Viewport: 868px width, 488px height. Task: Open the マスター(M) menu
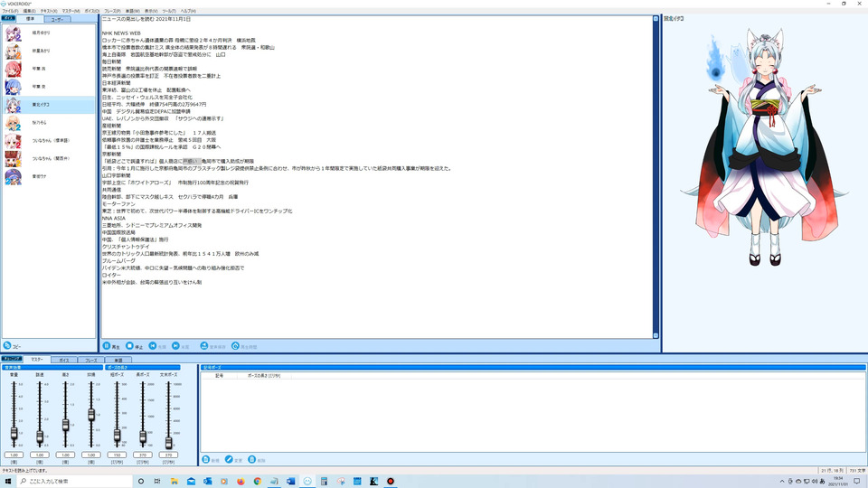pyautogui.click(x=71, y=11)
